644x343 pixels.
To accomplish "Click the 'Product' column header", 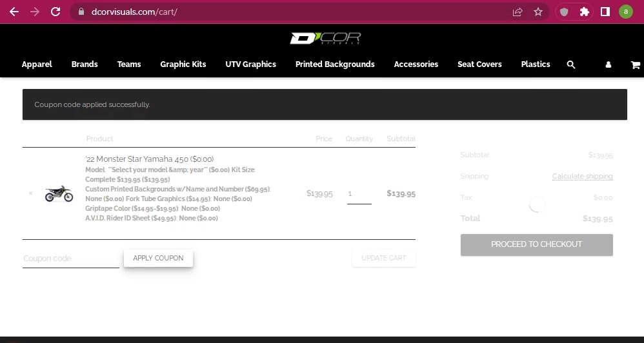I will pos(99,139).
